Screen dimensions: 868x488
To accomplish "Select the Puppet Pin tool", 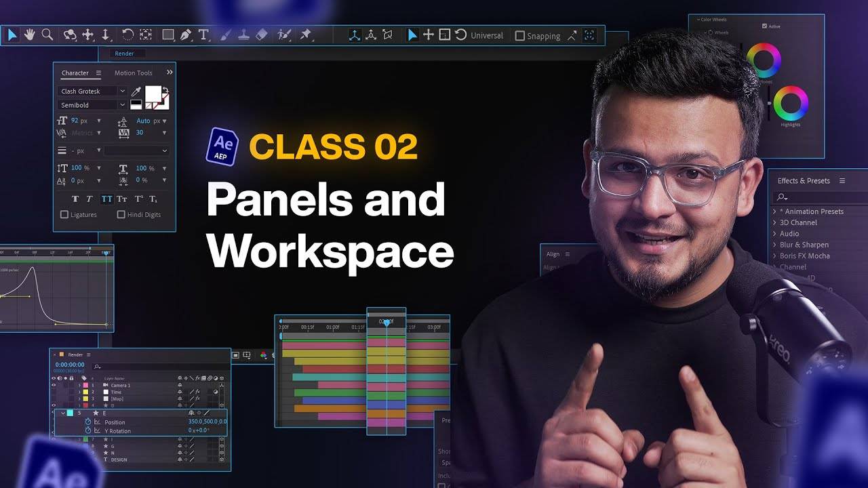I will (305, 35).
